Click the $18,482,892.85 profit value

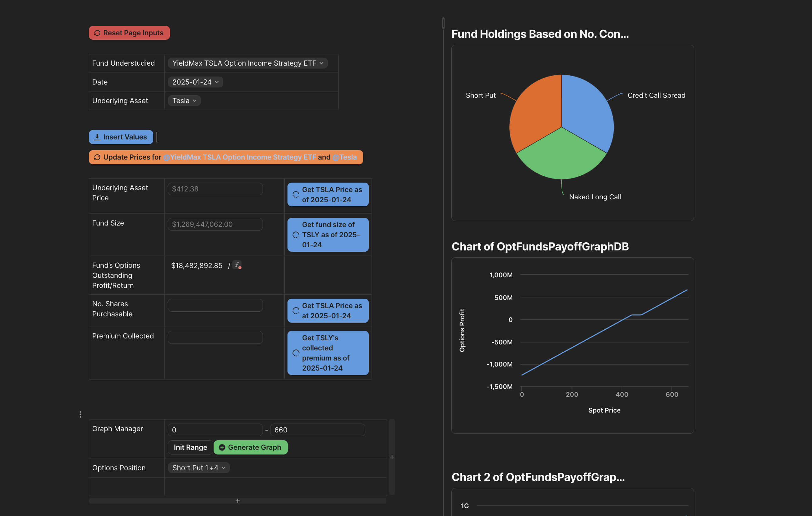point(197,266)
